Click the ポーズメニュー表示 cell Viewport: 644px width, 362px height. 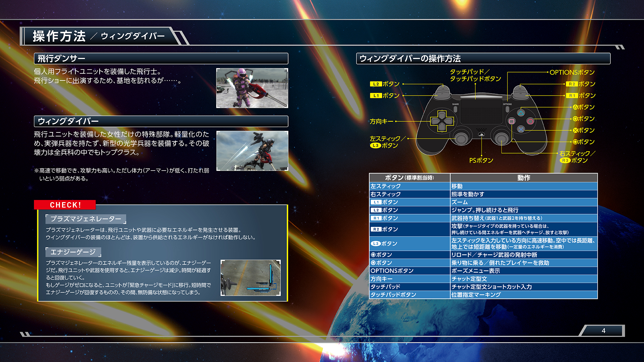tap(524, 271)
